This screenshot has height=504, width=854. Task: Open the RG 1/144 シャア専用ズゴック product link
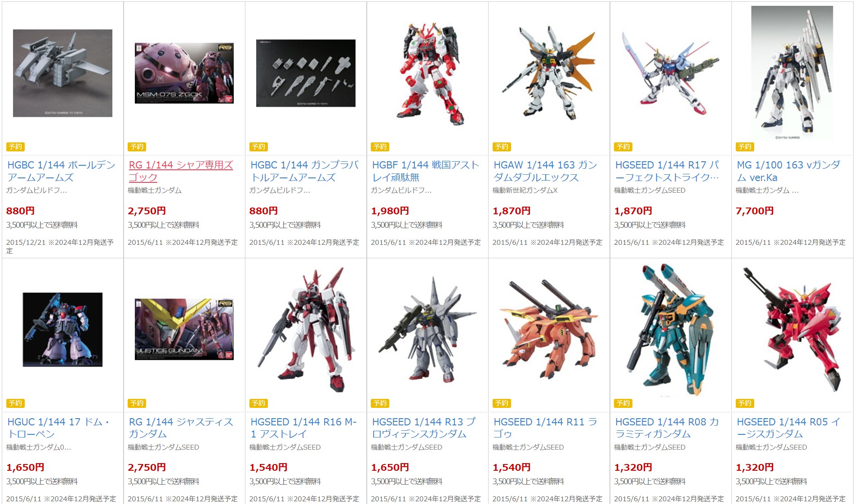(x=181, y=171)
